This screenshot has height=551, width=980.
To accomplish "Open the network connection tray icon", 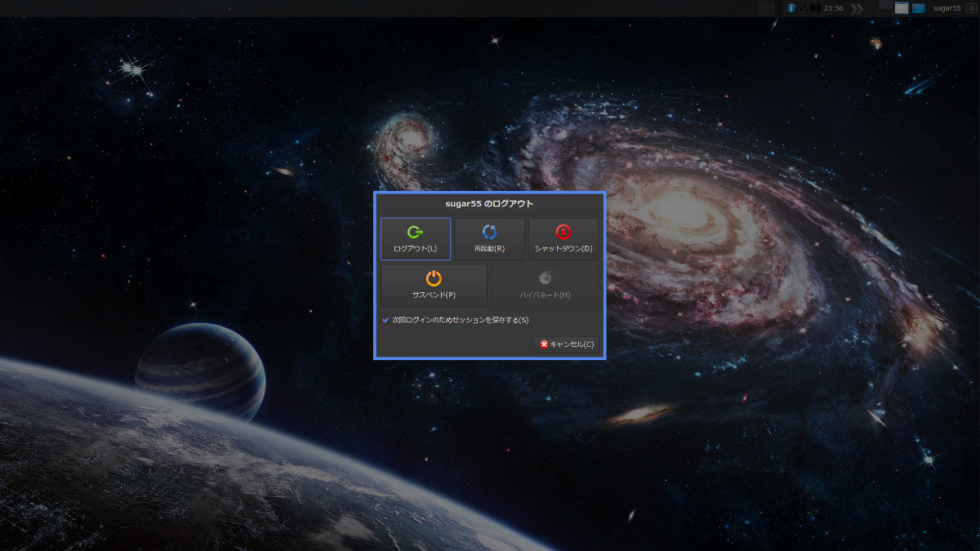I will (802, 8).
